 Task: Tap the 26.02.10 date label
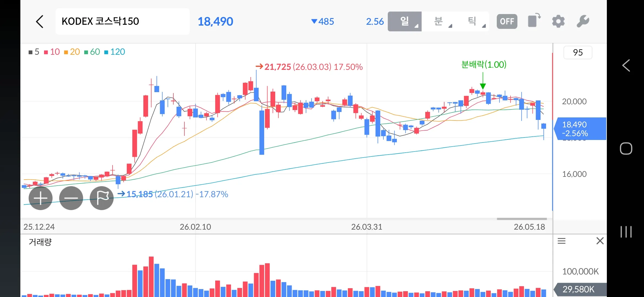coord(195,227)
